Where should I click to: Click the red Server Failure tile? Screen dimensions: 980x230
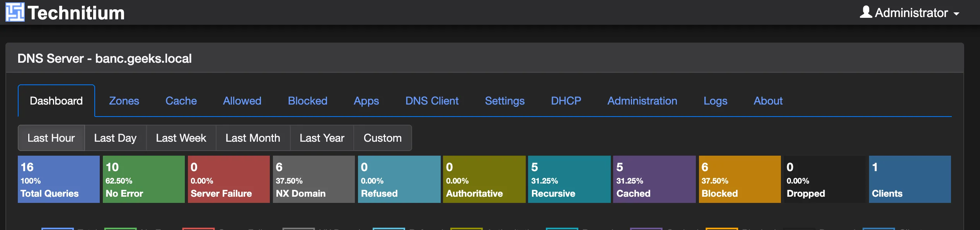(x=229, y=179)
